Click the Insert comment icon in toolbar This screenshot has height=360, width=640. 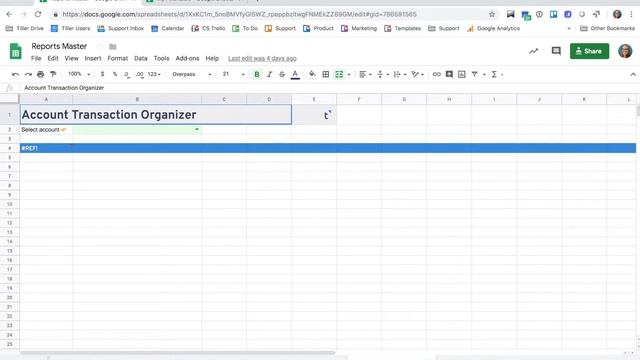(449, 74)
